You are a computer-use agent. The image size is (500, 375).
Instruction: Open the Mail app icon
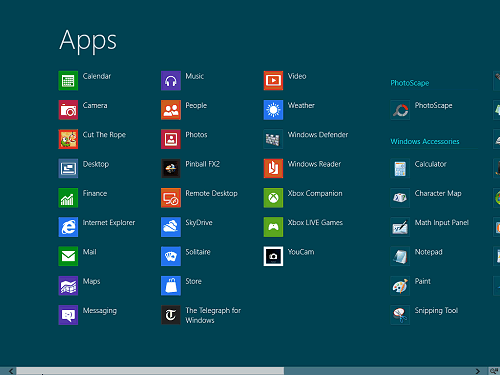click(x=68, y=256)
